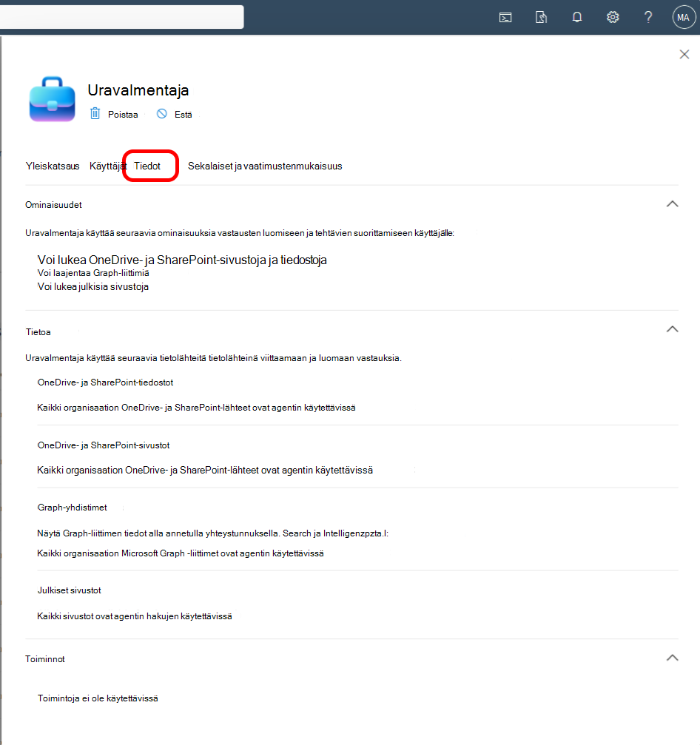The width and height of the screenshot is (700, 745).
Task: Click into the top search field
Action: coord(121,17)
